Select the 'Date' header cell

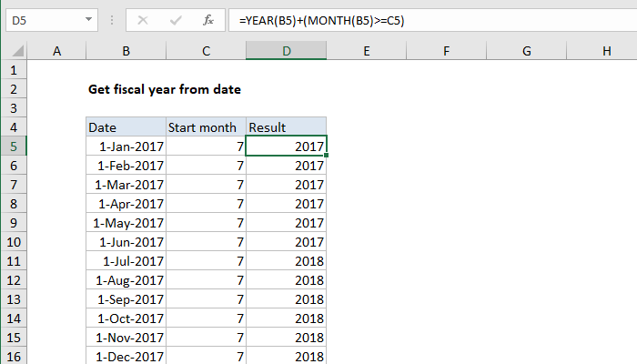(x=126, y=127)
